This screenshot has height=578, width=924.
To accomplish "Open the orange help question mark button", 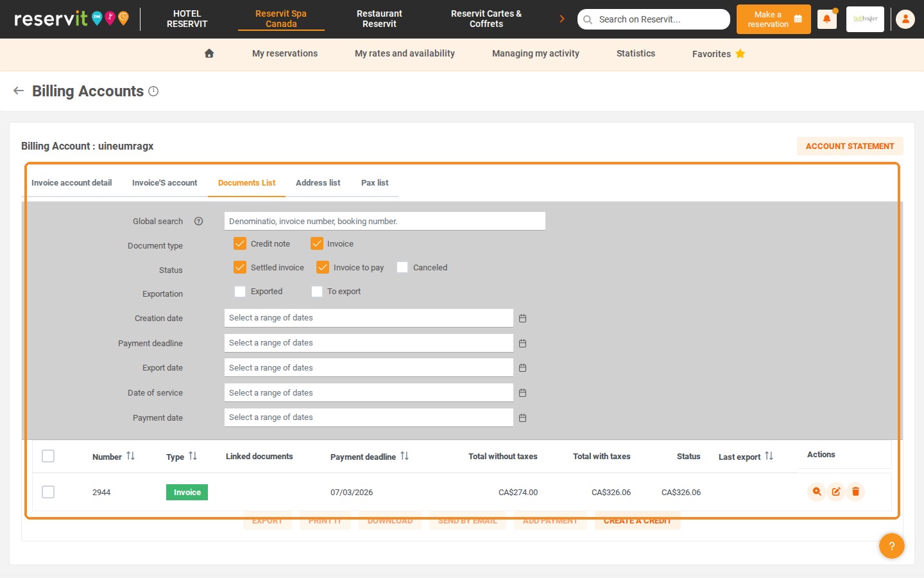I will [x=892, y=546].
